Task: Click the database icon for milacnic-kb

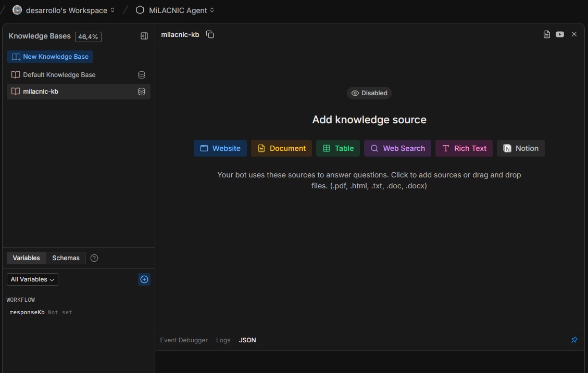Action: 141,92
